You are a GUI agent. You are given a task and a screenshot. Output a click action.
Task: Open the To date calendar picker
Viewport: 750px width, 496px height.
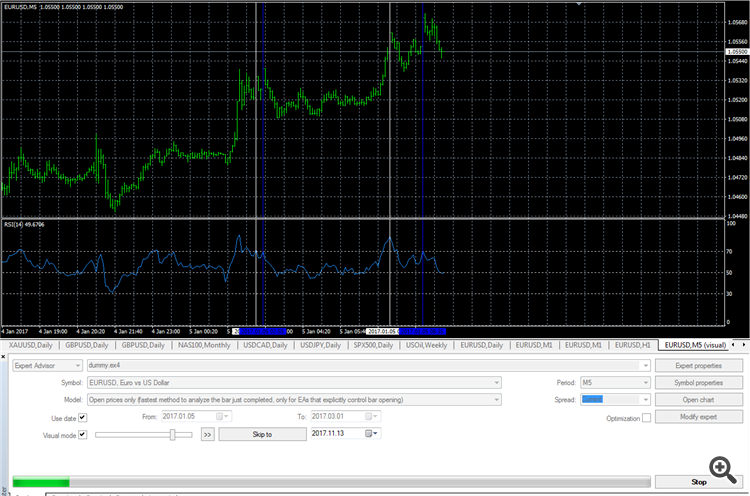372,416
